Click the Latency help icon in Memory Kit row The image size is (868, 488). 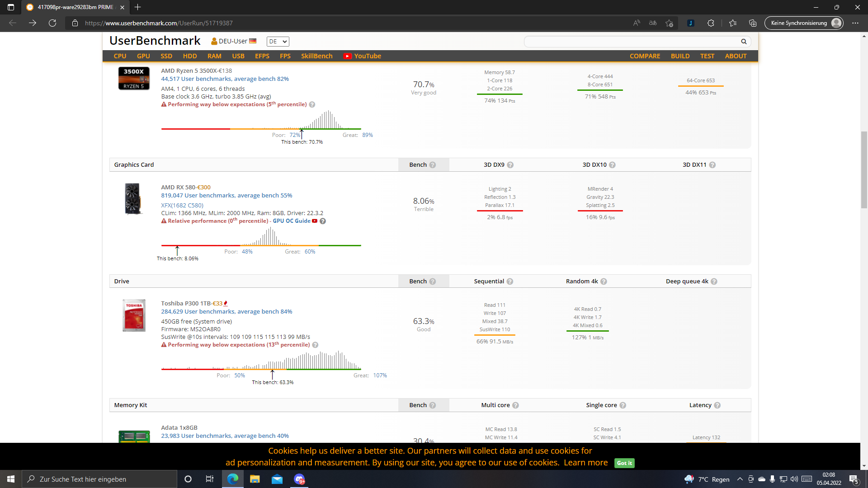pyautogui.click(x=717, y=405)
